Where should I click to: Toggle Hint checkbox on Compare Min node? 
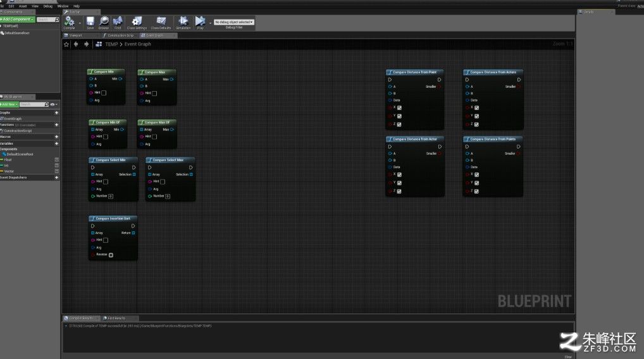104,93
